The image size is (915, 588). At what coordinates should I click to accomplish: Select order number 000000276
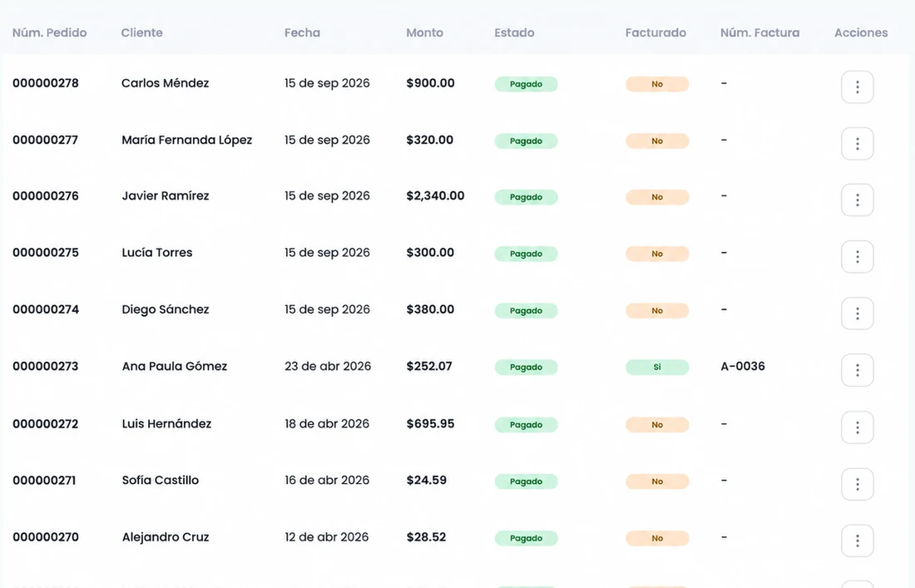click(x=46, y=196)
